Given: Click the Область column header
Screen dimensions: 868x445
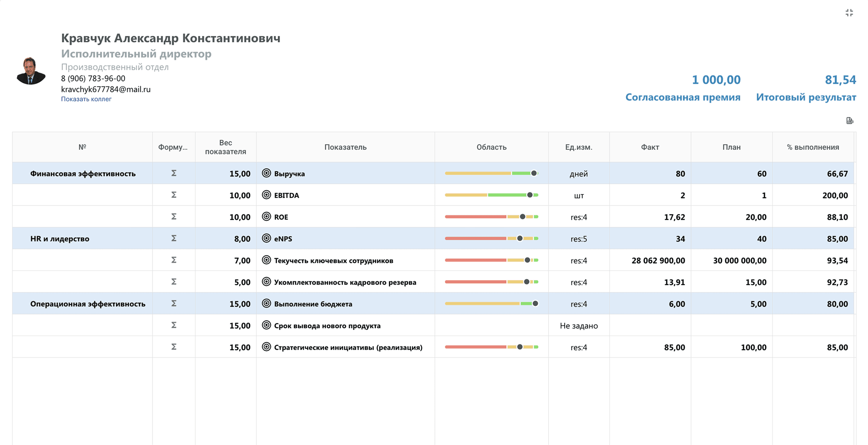Looking at the screenshot, I should click(x=491, y=147).
